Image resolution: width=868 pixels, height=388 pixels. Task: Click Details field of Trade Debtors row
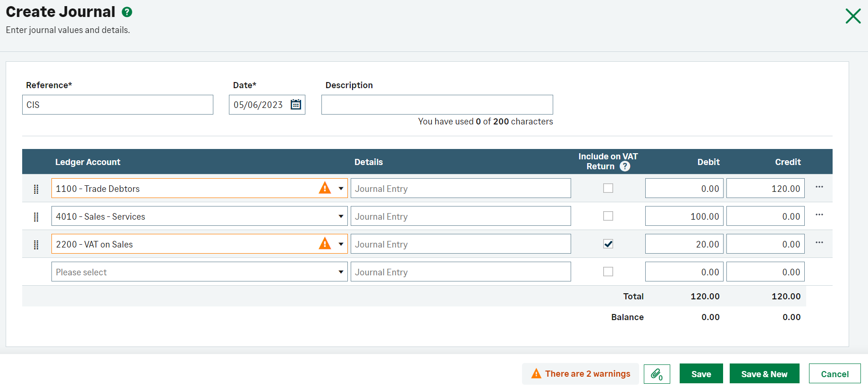[461, 189]
